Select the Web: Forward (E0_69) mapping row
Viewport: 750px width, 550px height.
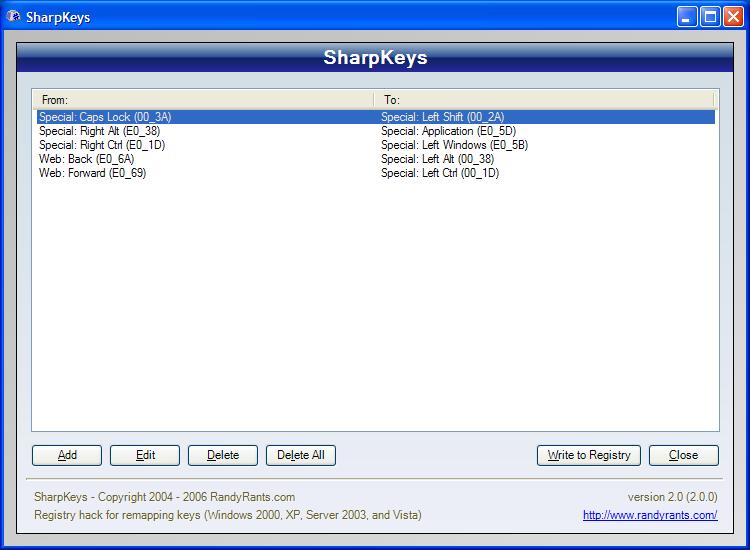pos(376,173)
